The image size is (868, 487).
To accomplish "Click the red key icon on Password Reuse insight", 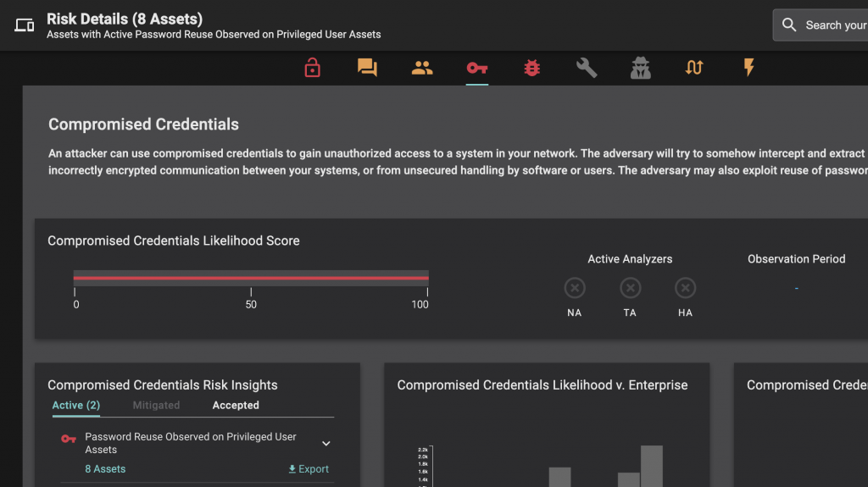I will (x=69, y=439).
